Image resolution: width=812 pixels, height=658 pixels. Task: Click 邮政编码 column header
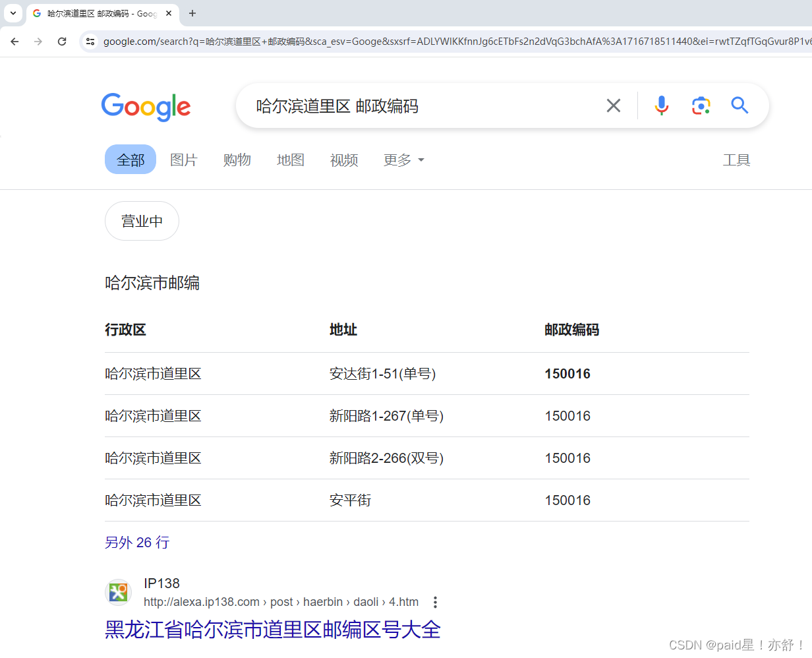(572, 330)
